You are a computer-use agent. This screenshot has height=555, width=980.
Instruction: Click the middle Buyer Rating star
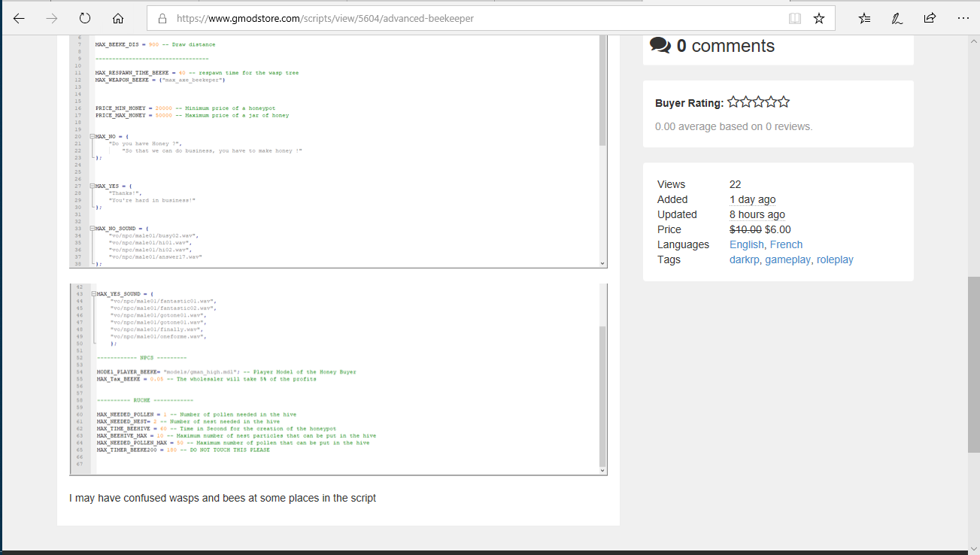[759, 102]
